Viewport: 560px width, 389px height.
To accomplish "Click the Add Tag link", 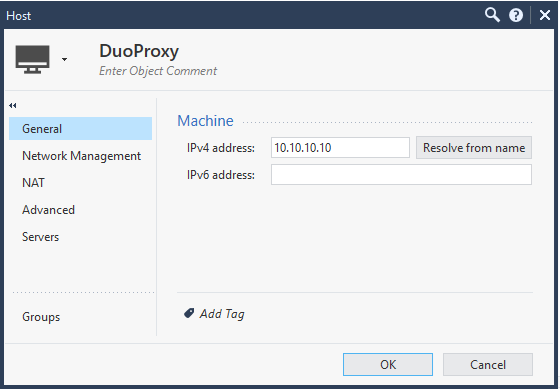I will [x=222, y=314].
